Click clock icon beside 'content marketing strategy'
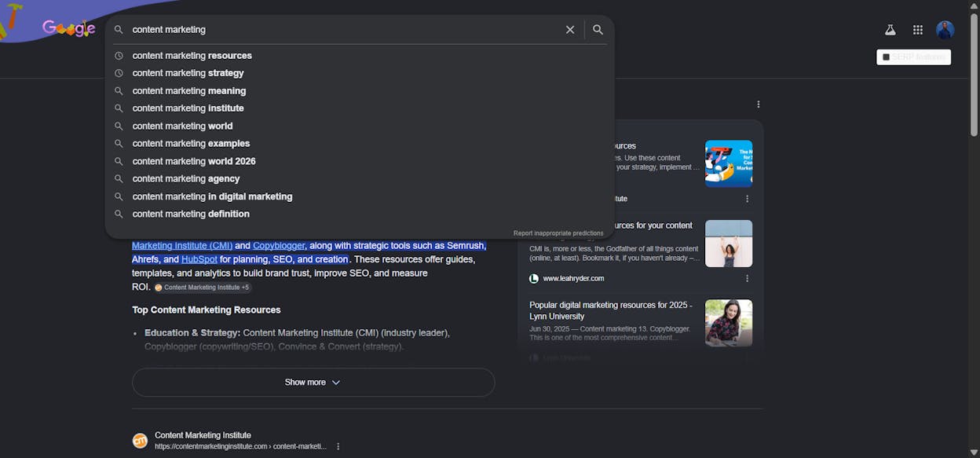This screenshot has width=980, height=458. [x=119, y=73]
